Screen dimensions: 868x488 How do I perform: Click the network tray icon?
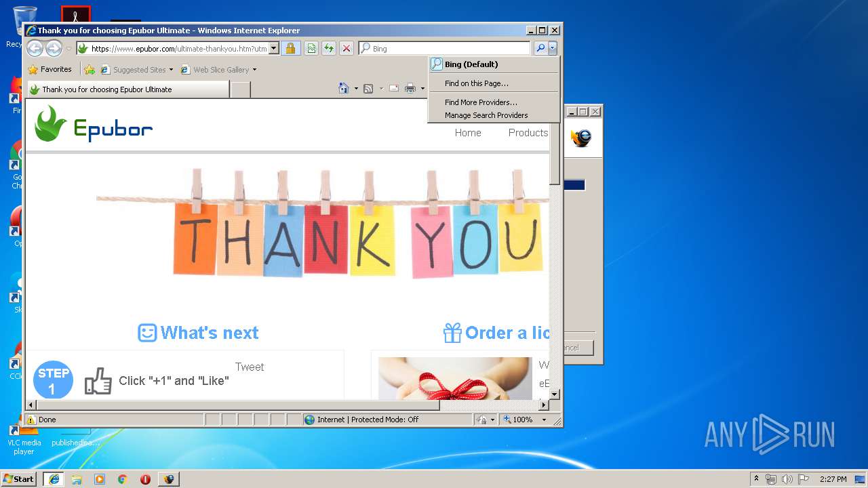coord(771,479)
